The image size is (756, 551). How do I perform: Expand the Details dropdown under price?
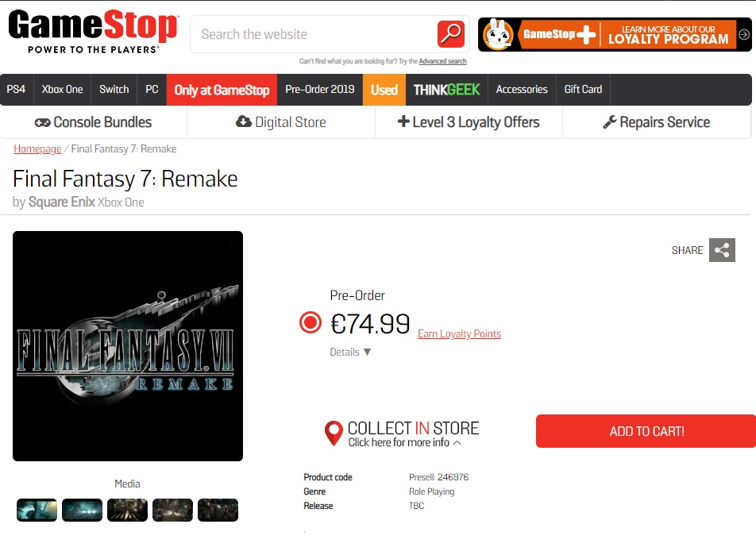350,352
